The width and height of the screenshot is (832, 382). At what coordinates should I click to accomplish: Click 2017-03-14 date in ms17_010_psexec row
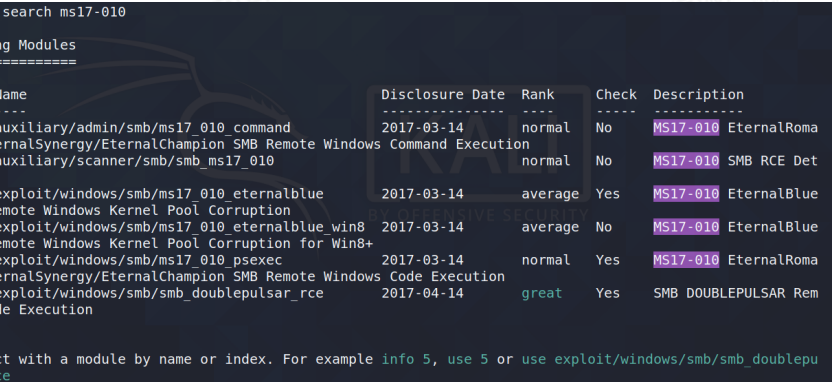[x=422, y=260]
